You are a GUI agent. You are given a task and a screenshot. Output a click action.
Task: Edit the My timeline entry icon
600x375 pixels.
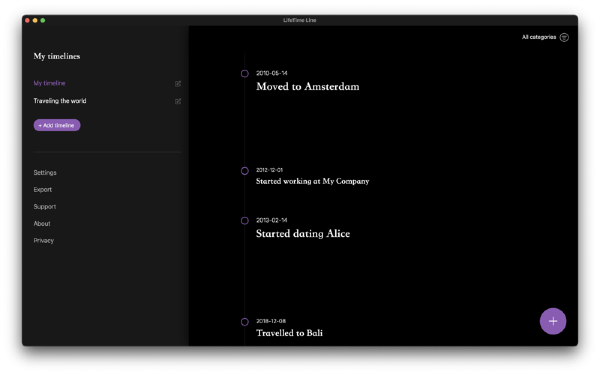pyautogui.click(x=178, y=83)
